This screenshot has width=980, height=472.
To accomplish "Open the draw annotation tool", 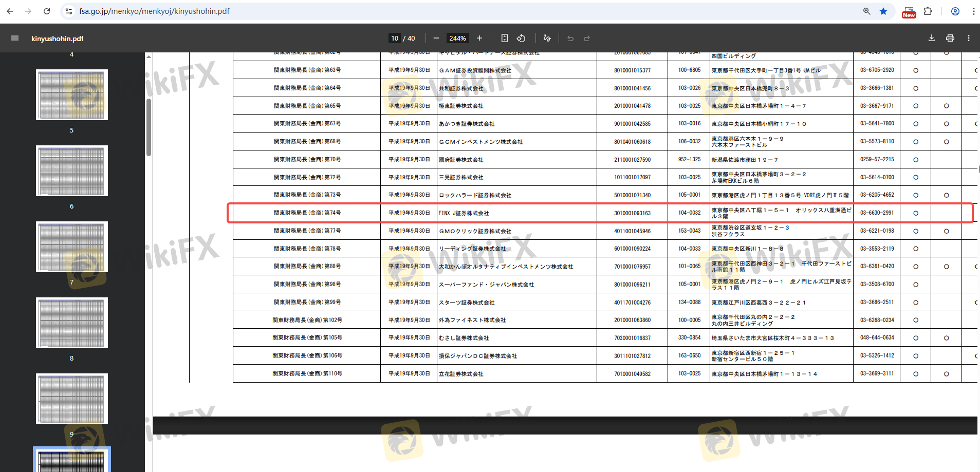I will 547,38.
